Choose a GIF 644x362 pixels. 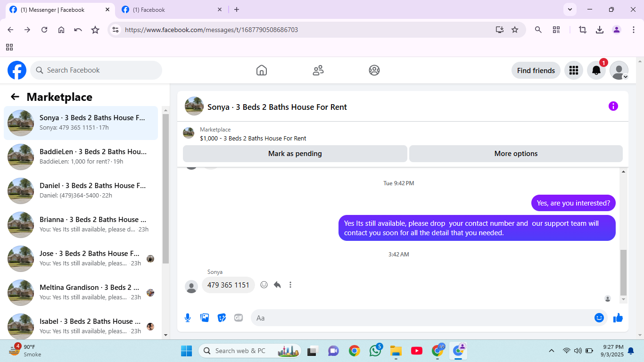[239, 318]
